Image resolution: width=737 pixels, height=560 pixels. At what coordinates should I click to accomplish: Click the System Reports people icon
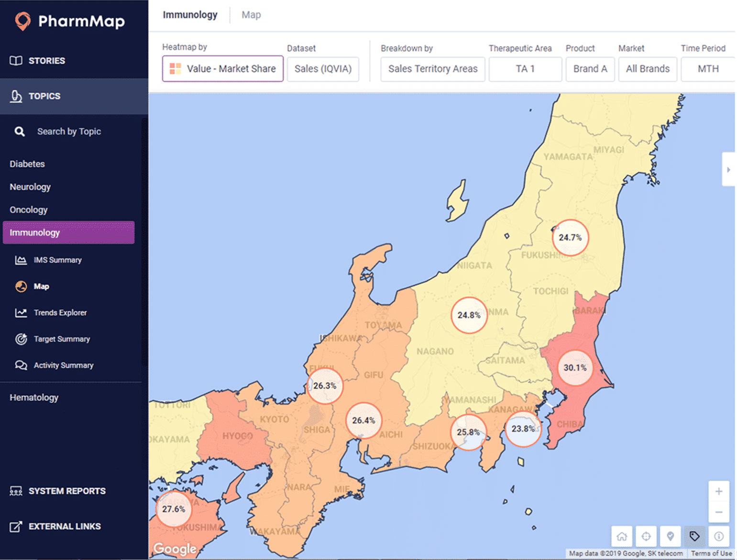tap(16, 491)
